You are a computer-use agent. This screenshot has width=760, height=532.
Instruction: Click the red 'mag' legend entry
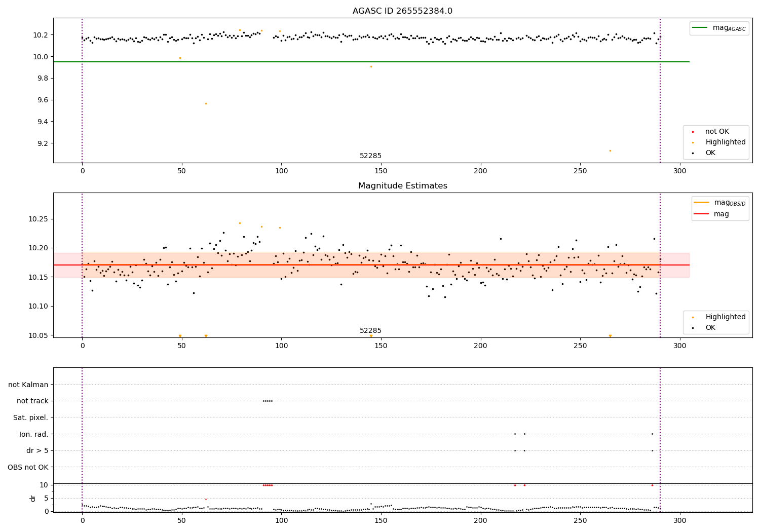tap(712, 214)
